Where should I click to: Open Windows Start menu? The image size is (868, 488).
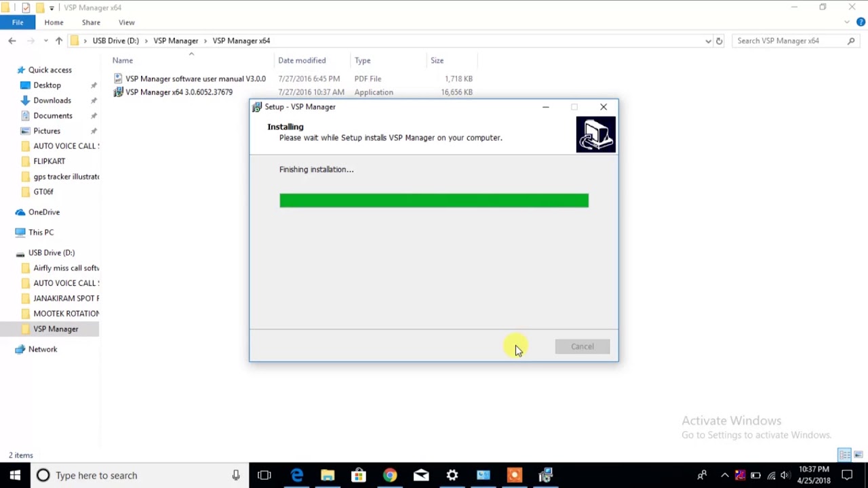[x=15, y=475]
